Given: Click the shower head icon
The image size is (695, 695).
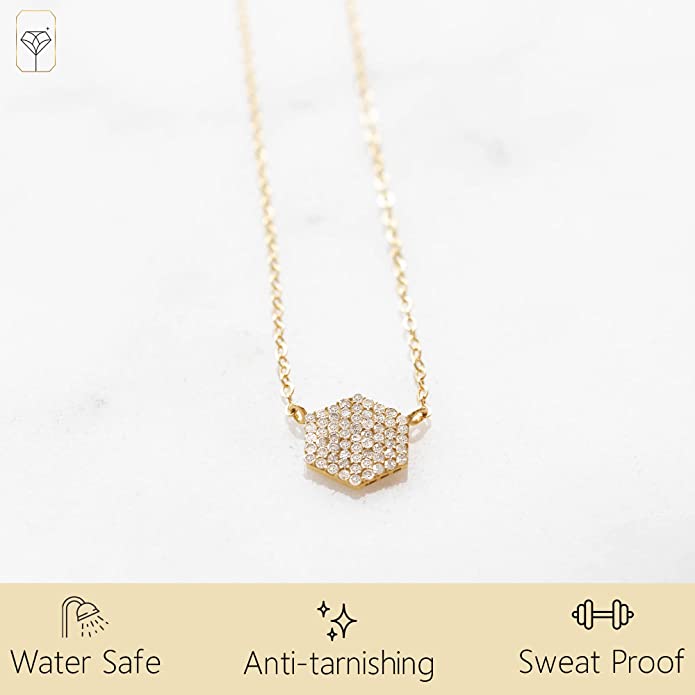Looking at the screenshot, I should point(85,617).
